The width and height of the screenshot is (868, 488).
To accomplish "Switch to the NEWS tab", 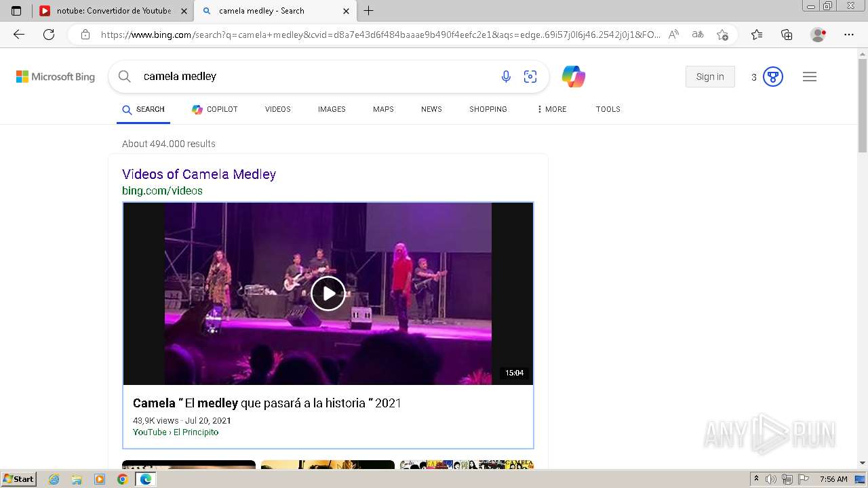I will [431, 109].
